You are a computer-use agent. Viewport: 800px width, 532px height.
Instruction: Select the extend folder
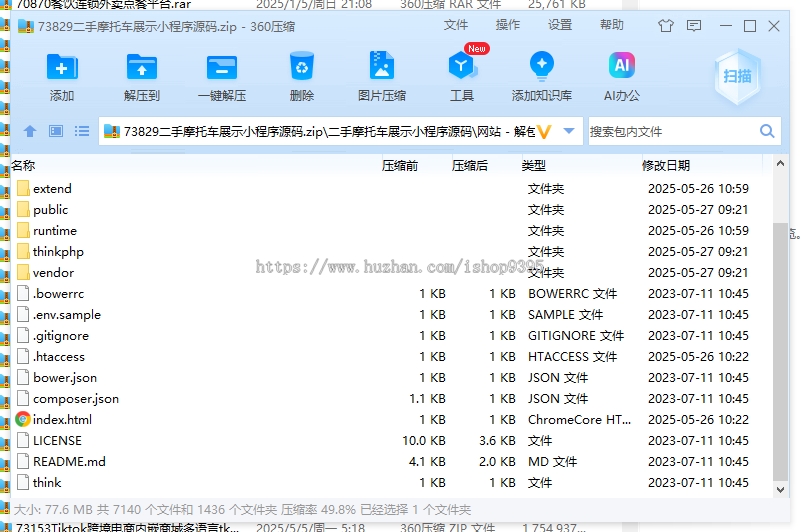coord(52,189)
